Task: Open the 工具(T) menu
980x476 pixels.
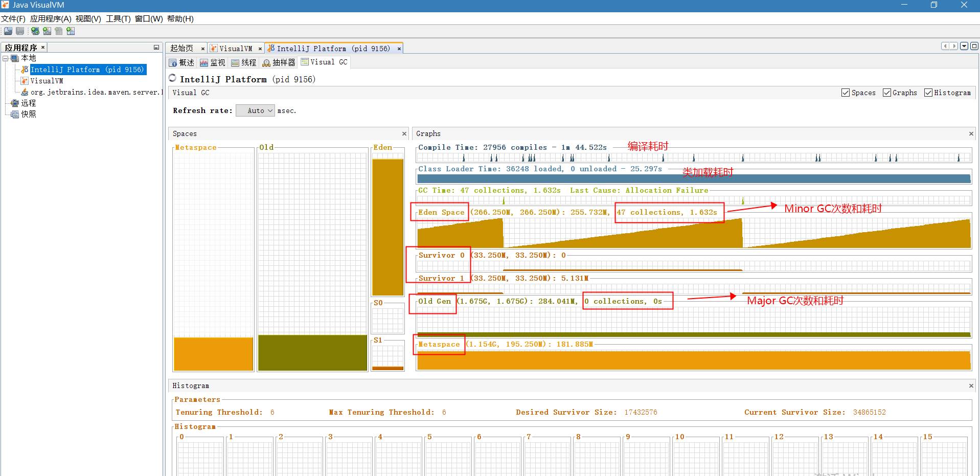Action: pos(118,19)
